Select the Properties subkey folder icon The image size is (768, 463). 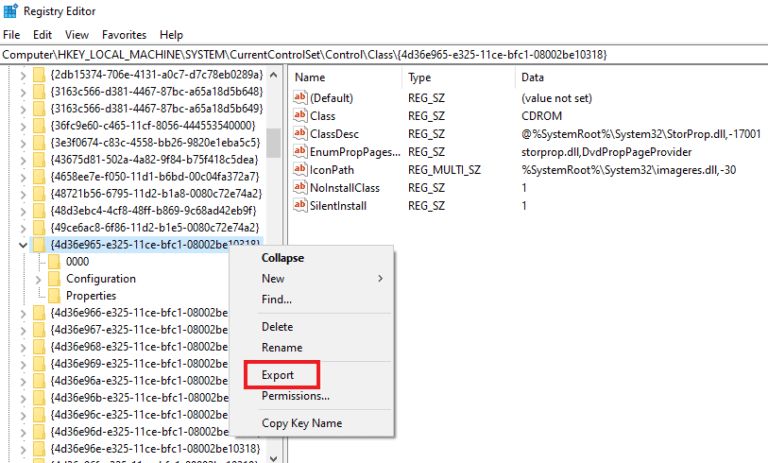point(55,296)
